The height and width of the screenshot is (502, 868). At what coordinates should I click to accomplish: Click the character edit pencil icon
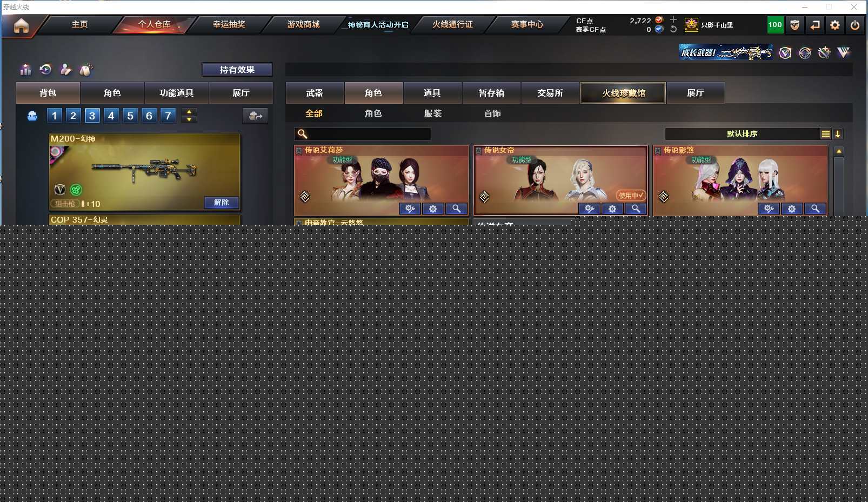[65, 69]
